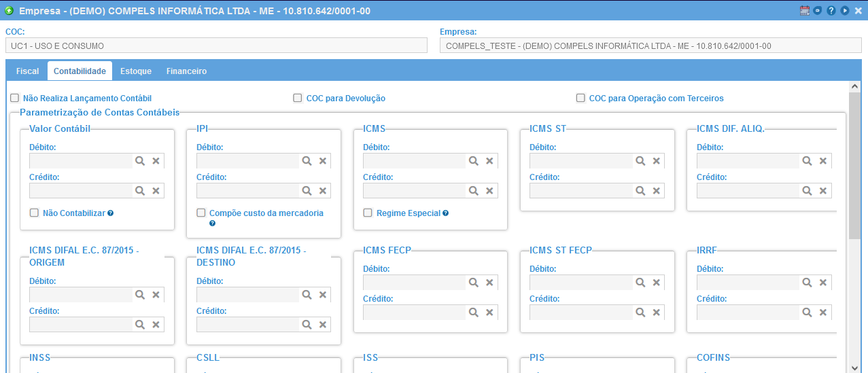
Task: Search account for IRRF Débito
Action: click(x=807, y=283)
